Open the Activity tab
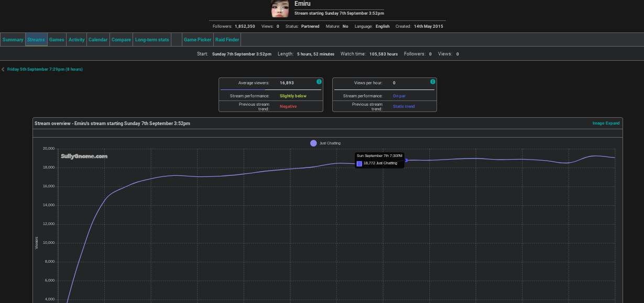 pyautogui.click(x=77, y=40)
